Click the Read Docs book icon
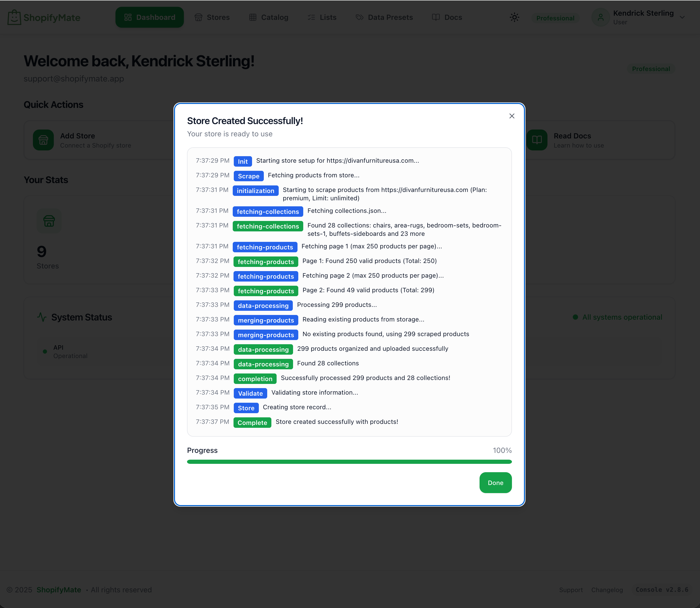 point(536,140)
